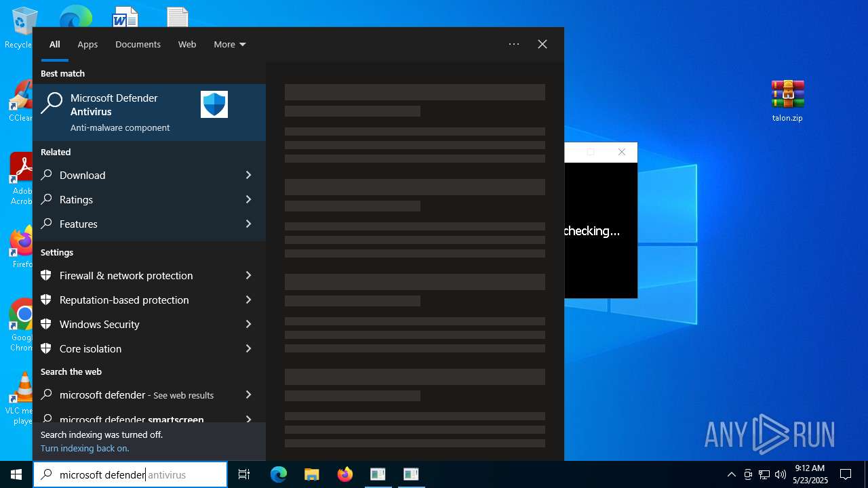
Task: Click Turn indexing back on link
Action: coord(85,448)
